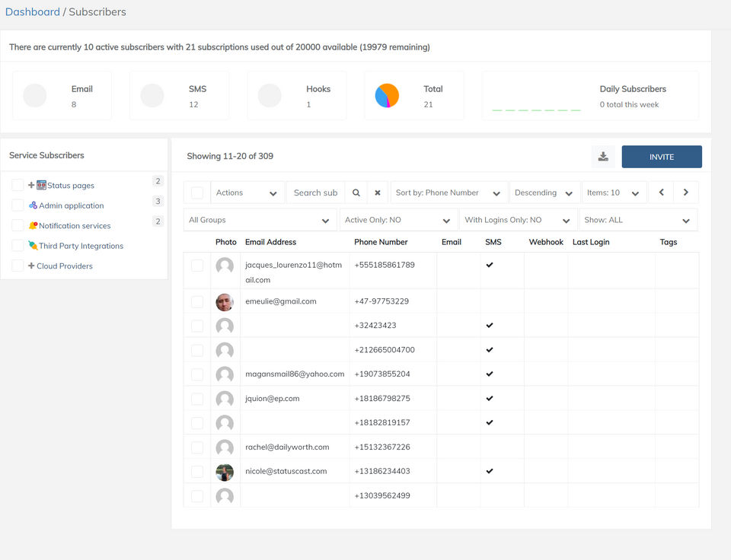Screen dimensions: 731x560
Task: Click avatar photo of nicole@statuscast.com
Action: pos(225,472)
